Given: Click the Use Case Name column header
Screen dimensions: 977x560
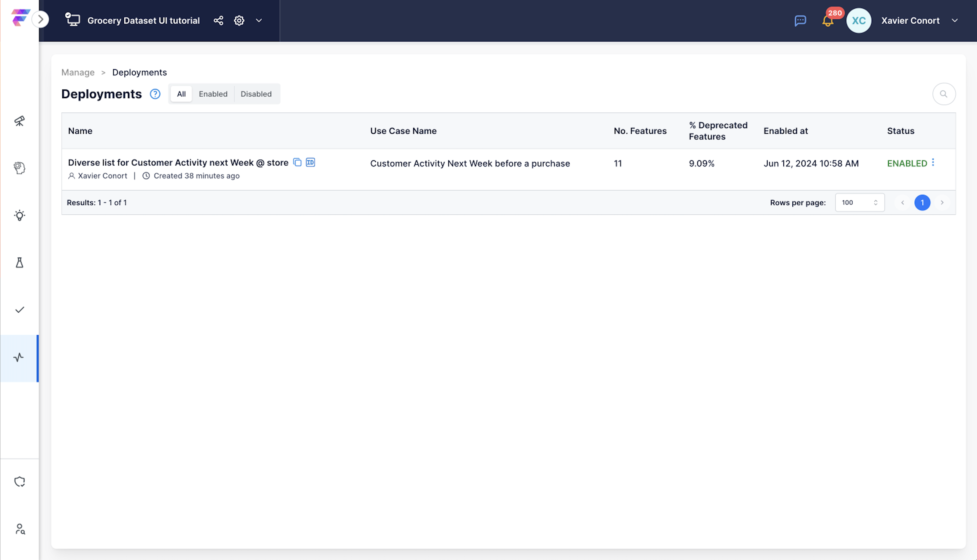Looking at the screenshot, I should click(x=403, y=131).
